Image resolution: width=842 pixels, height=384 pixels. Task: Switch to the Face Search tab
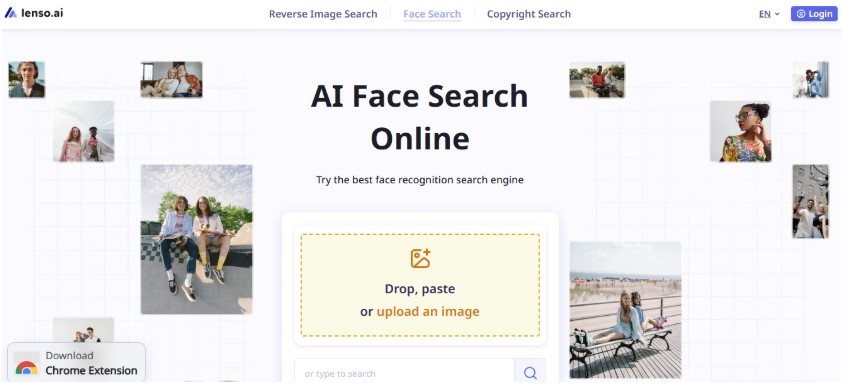432,14
